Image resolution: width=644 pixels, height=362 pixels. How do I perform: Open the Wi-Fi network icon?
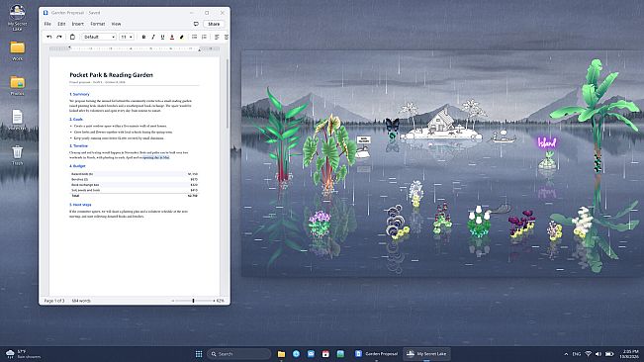click(588, 354)
